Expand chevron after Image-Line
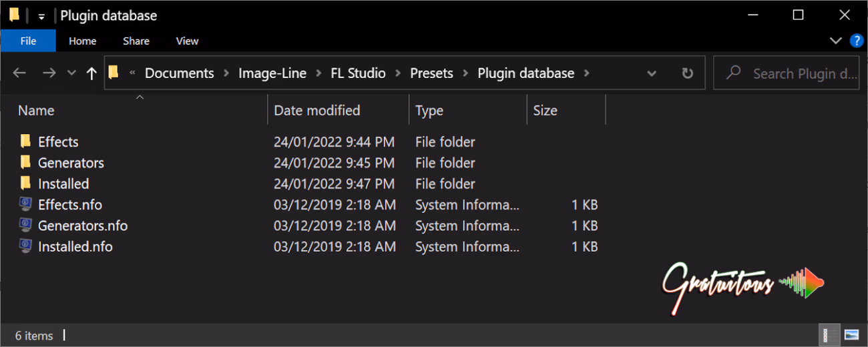 318,73
